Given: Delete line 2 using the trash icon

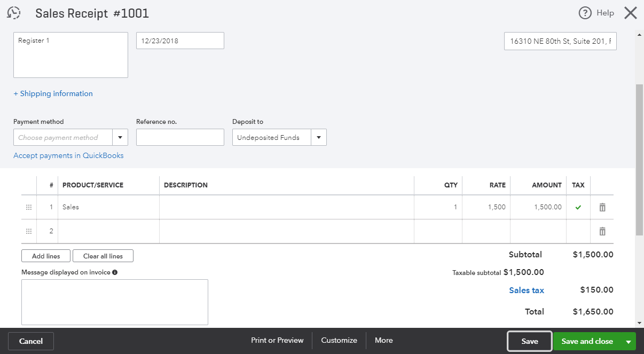Looking at the screenshot, I should coord(602,231).
